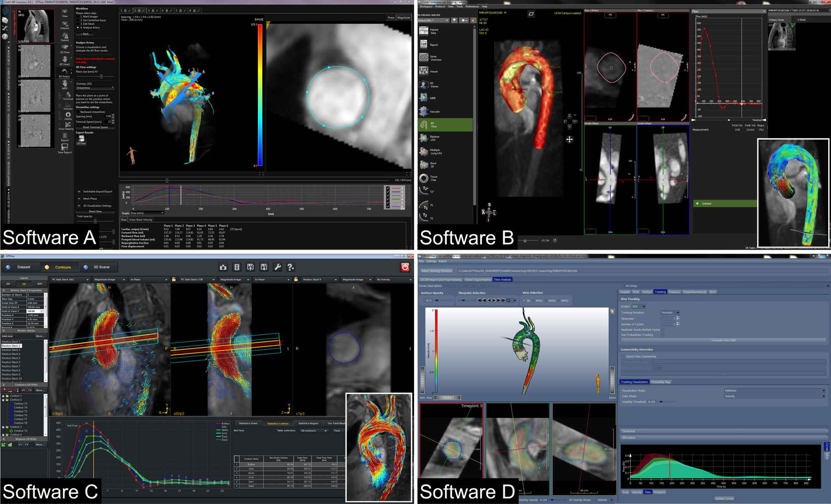Click the Update Curves button in Software D
Viewport: 831px width, 504px height.
point(724,498)
